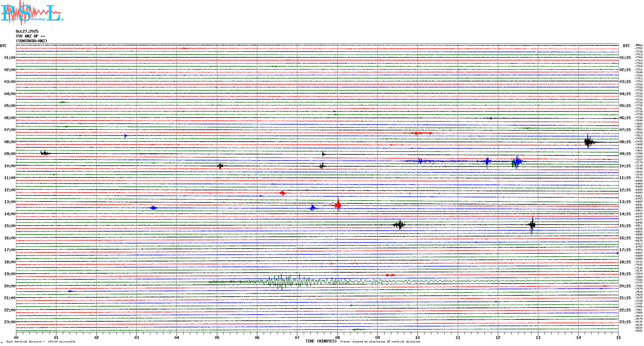Select the 20:15 time label on right
Screen dimensions: 644x346
pos(625,286)
